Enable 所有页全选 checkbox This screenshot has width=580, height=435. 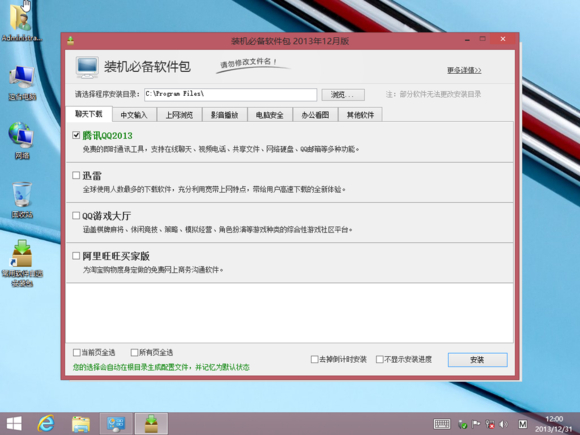point(135,353)
